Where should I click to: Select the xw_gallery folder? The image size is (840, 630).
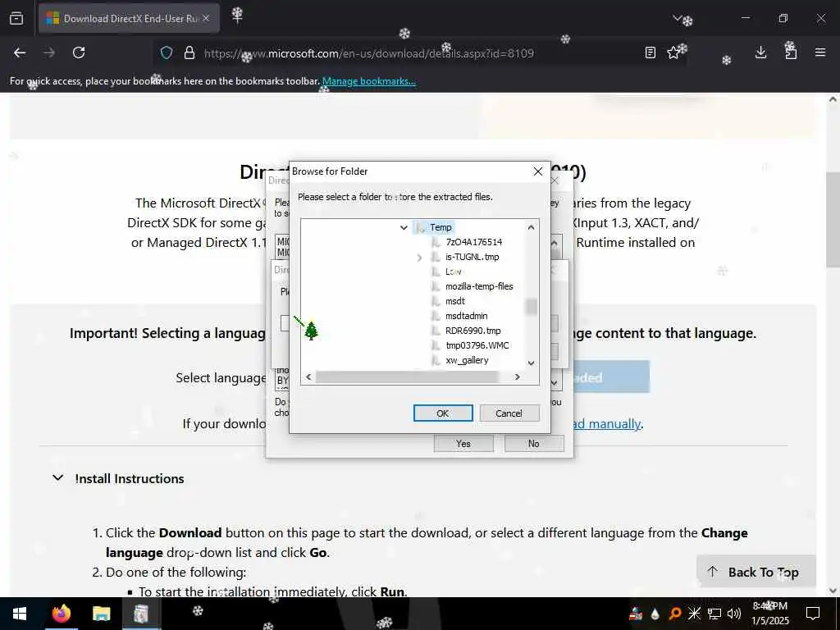[467, 360]
